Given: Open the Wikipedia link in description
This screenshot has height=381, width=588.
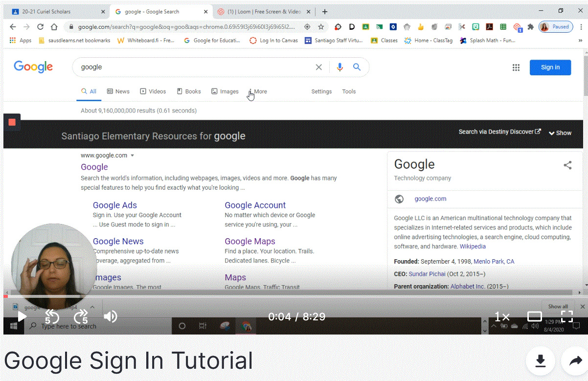Looking at the screenshot, I should click(x=473, y=247).
